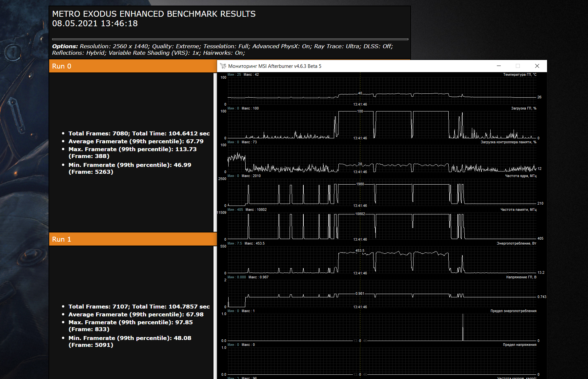Click the 'Макс : 0.987' voltage reading

[x=258, y=277]
